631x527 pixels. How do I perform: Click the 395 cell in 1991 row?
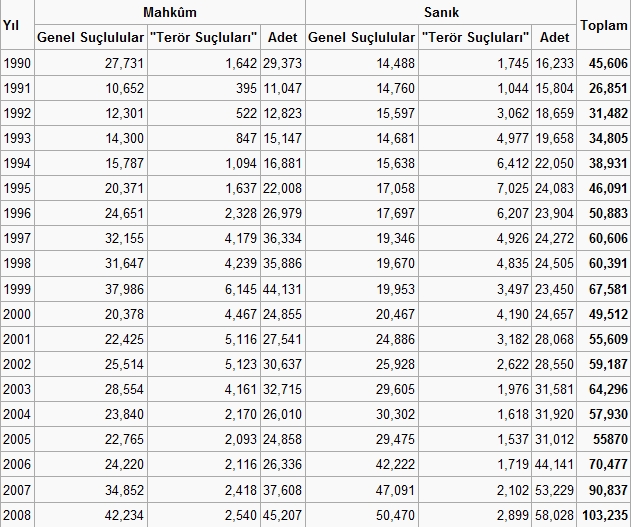246,88
